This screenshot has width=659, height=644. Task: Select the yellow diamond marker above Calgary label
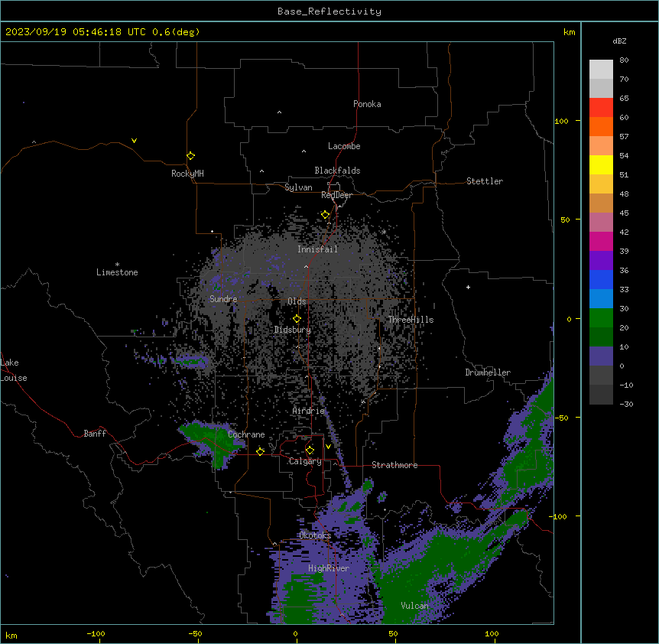(310, 450)
